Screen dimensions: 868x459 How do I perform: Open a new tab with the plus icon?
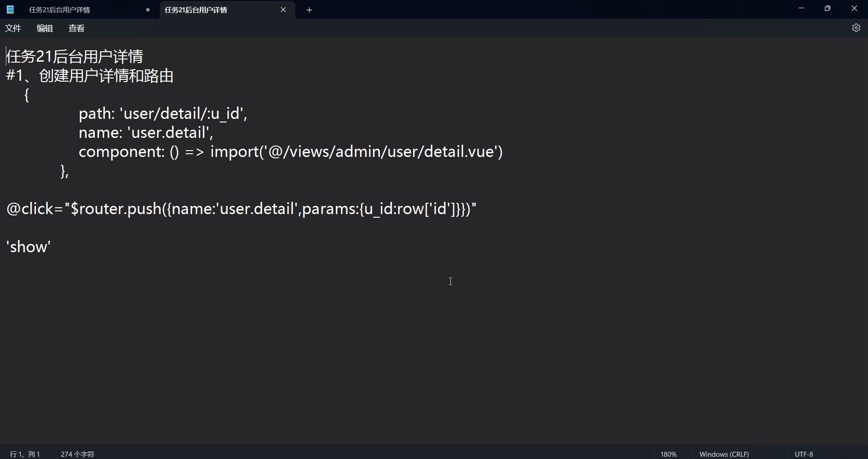click(309, 10)
